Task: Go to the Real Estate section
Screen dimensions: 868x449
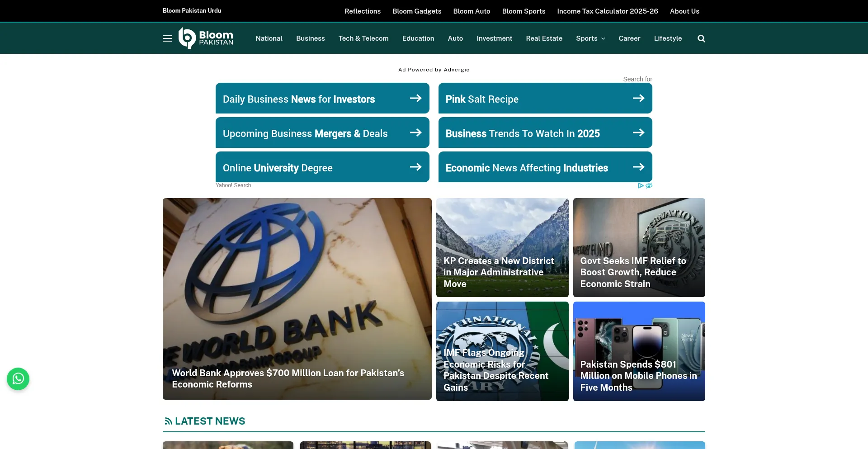Action: (x=544, y=38)
